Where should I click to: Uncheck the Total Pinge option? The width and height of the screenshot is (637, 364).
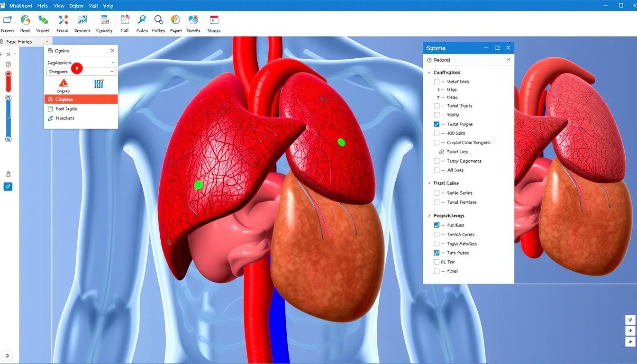pyautogui.click(x=436, y=124)
